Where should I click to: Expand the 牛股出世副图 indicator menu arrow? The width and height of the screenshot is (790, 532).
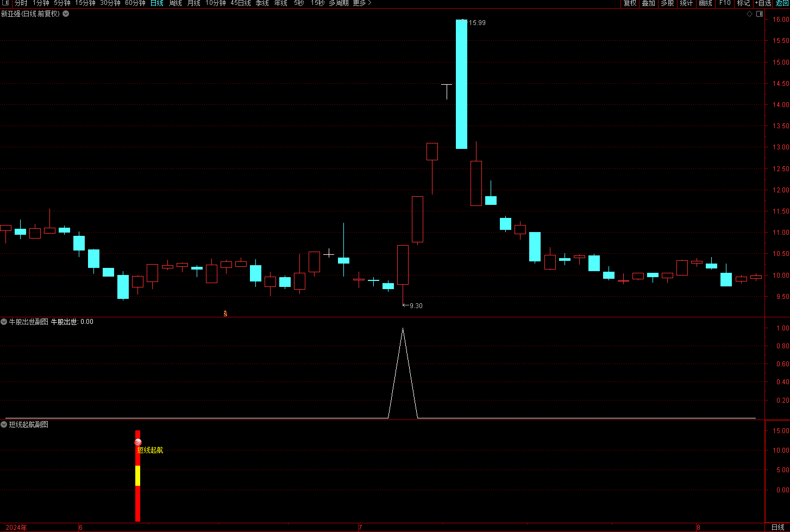tap(4, 322)
